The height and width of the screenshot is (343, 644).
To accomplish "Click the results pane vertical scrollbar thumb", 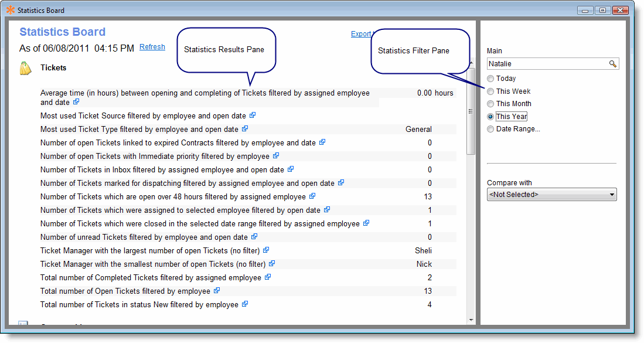I will [471, 111].
